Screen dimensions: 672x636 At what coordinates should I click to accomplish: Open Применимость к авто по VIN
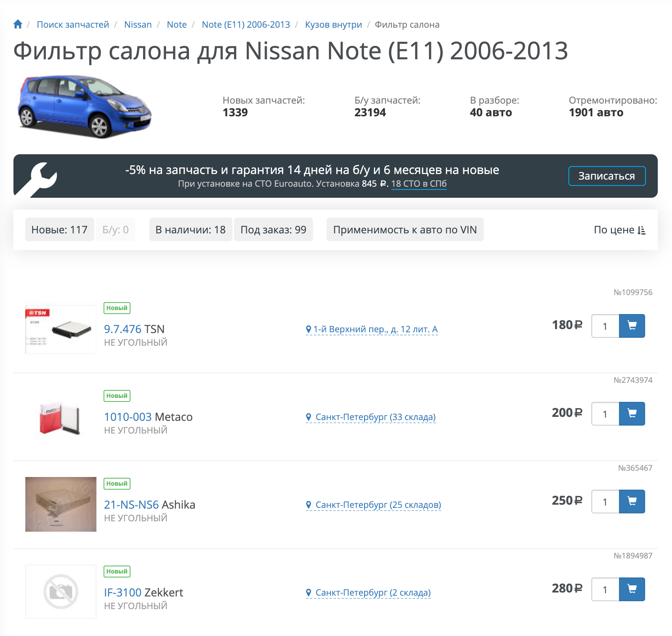tap(405, 229)
